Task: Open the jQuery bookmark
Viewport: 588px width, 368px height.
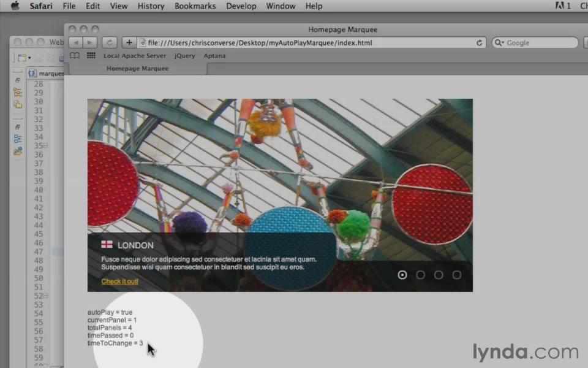Action: point(184,56)
